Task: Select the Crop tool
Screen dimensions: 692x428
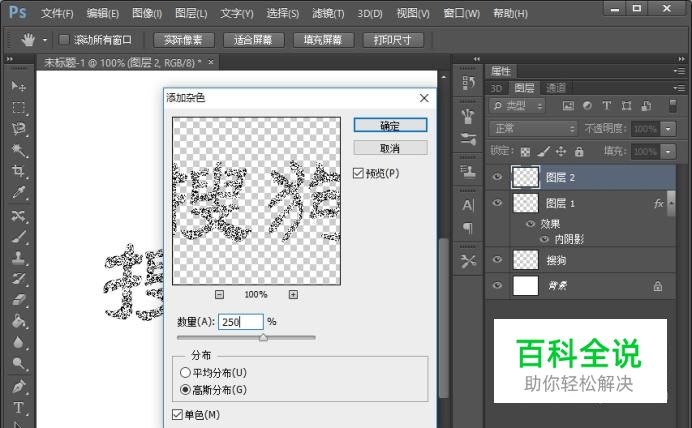Action: pos(18,171)
